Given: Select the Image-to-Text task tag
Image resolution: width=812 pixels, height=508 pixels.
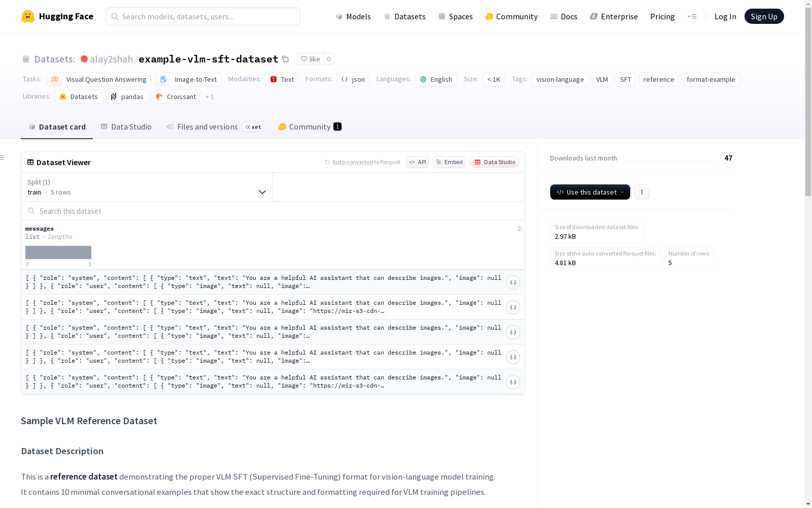Looking at the screenshot, I should [188, 79].
